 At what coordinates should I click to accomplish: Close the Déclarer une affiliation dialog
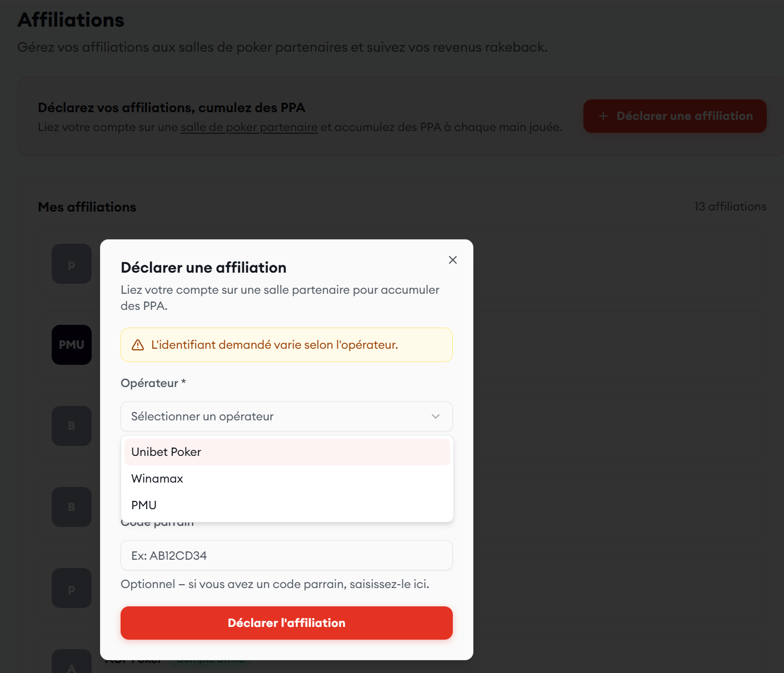[x=453, y=260]
